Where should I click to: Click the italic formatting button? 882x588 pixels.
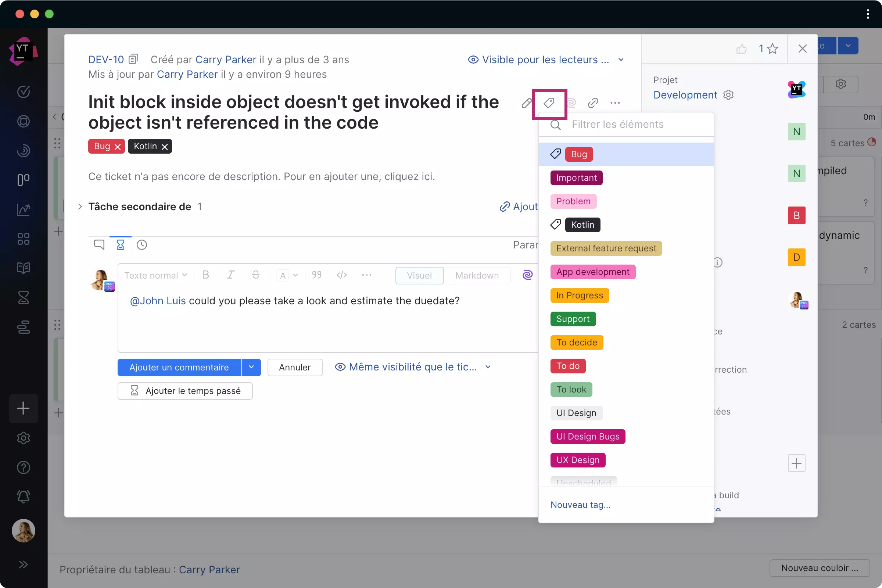230,275
